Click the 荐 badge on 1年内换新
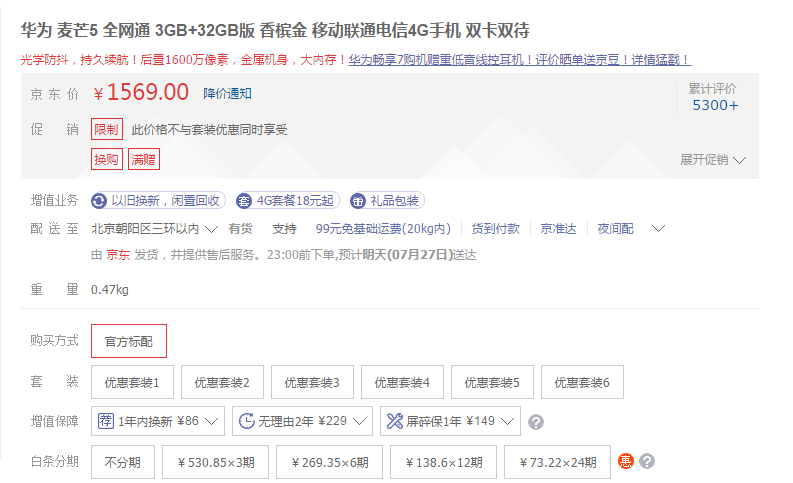793x483 pixels. [x=106, y=421]
